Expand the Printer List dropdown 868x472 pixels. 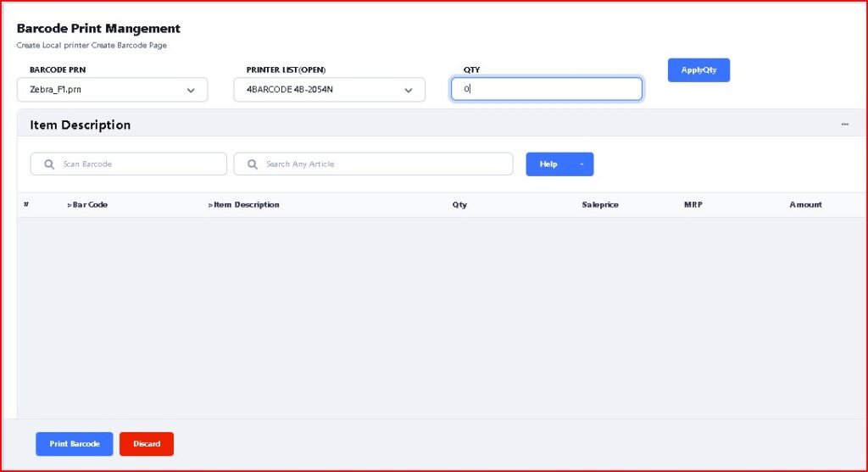tap(329, 90)
